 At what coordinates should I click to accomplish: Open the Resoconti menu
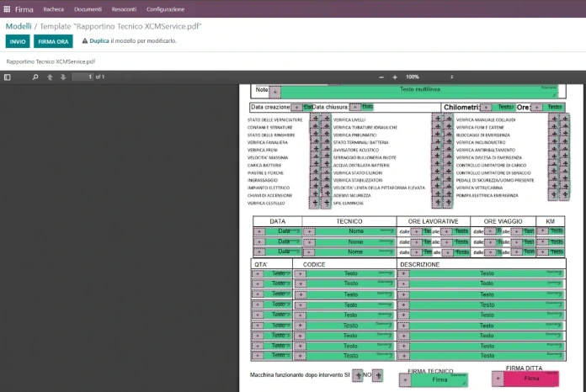coord(124,9)
